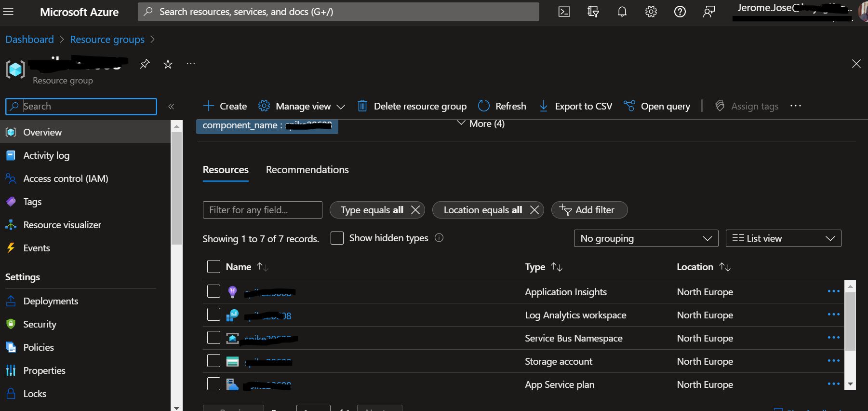
Task: Check the Application Insights row checkbox
Action: [214, 291]
